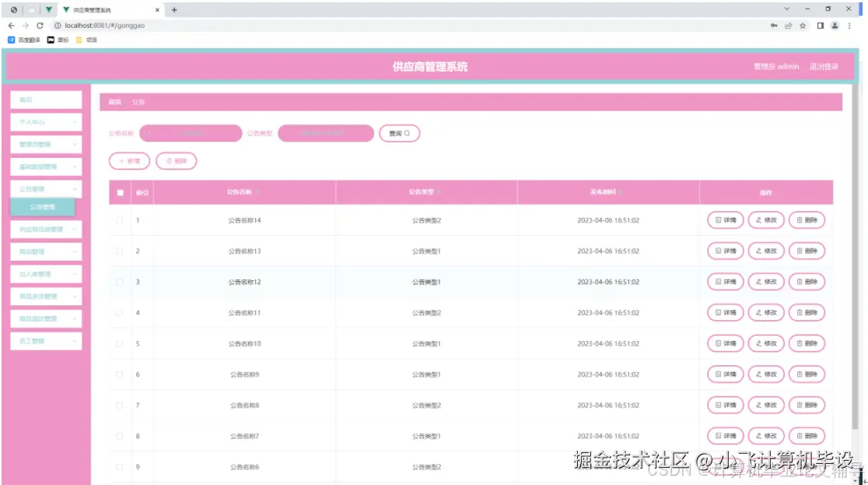868x485 pixels.
Task: Check the checkbox for row 7
Action: coord(120,406)
